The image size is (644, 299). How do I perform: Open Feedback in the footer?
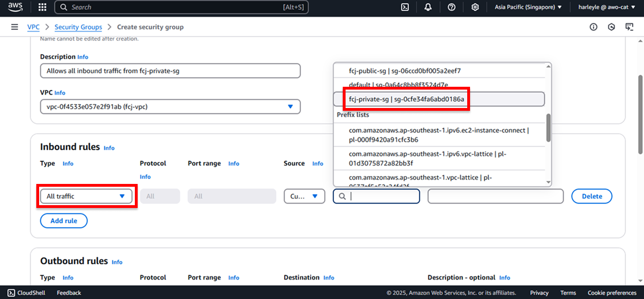(69, 293)
